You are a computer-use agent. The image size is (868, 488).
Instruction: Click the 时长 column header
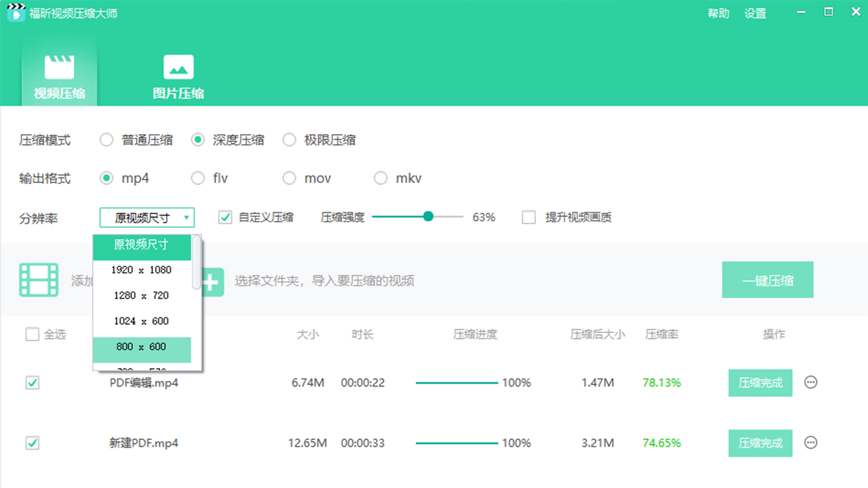point(363,334)
